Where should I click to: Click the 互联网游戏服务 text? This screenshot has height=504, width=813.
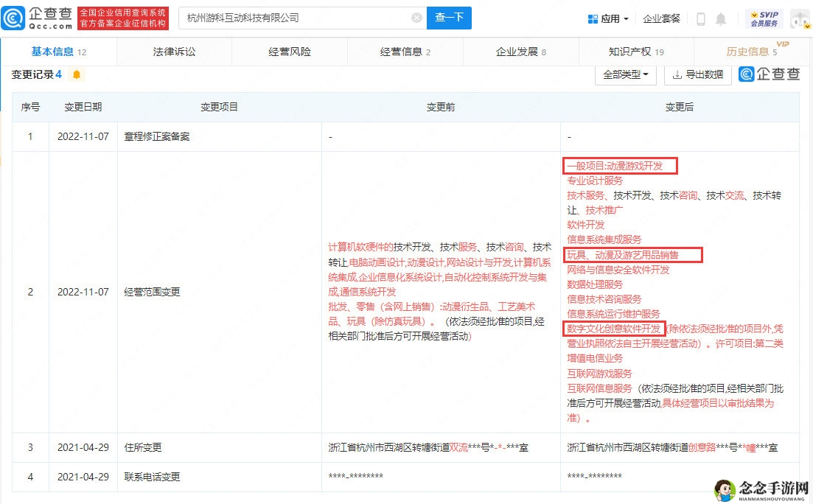[x=599, y=374]
